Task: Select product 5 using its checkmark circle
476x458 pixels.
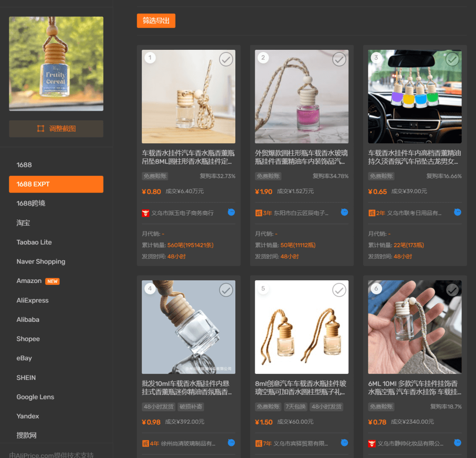Action: coord(339,290)
